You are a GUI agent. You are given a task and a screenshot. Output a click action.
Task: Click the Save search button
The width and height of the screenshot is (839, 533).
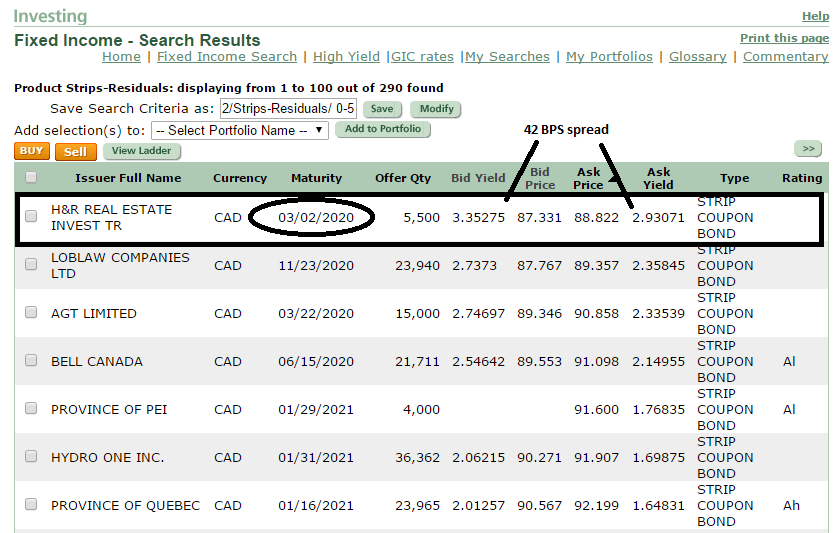(382, 109)
